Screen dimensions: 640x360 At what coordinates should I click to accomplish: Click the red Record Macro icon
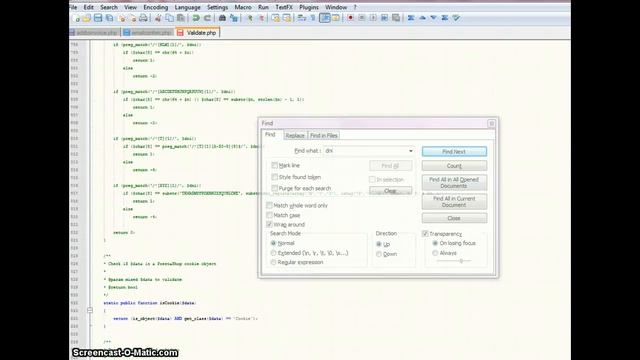(x=350, y=18)
